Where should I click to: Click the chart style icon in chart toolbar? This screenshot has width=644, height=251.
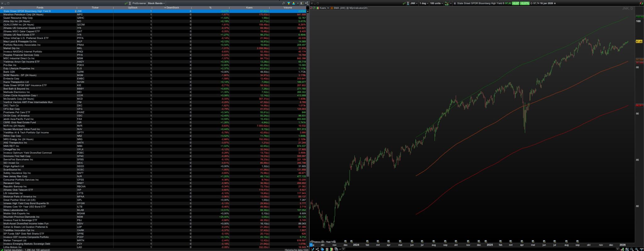[x=447, y=3]
